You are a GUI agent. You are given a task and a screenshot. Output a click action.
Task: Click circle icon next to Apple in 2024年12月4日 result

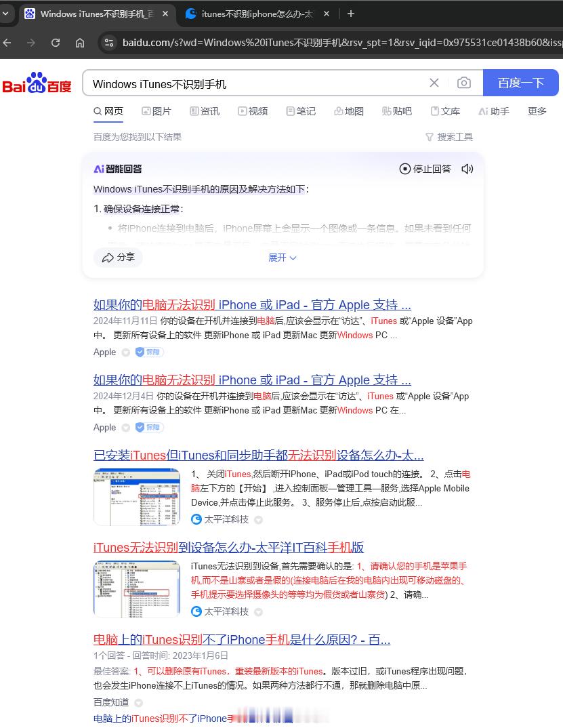click(126, 428)
